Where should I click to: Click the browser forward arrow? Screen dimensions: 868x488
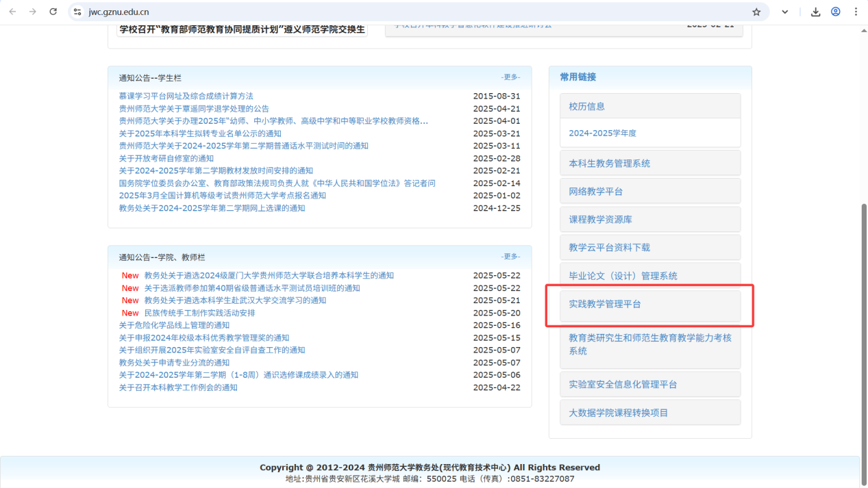(33, 12)
